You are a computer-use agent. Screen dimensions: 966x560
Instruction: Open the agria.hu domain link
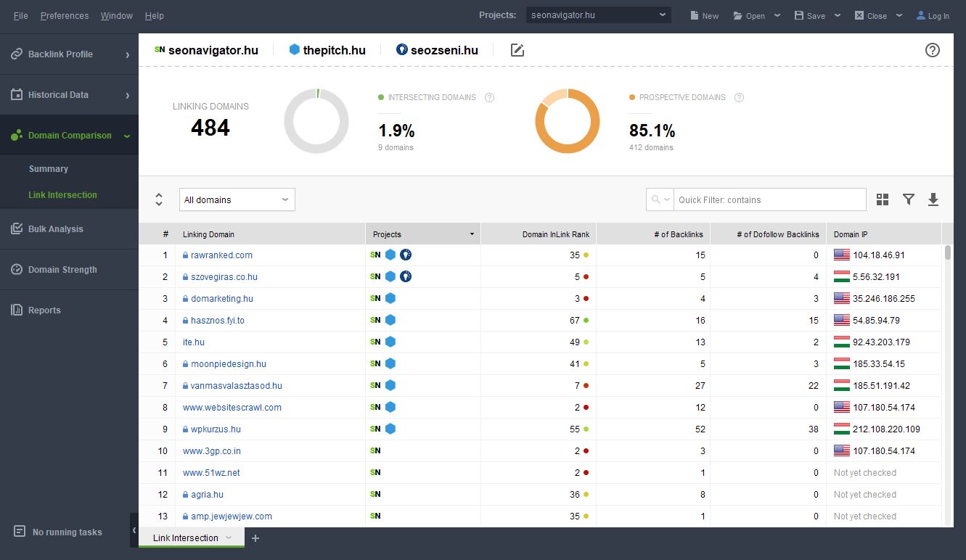(x=207, y=494)
